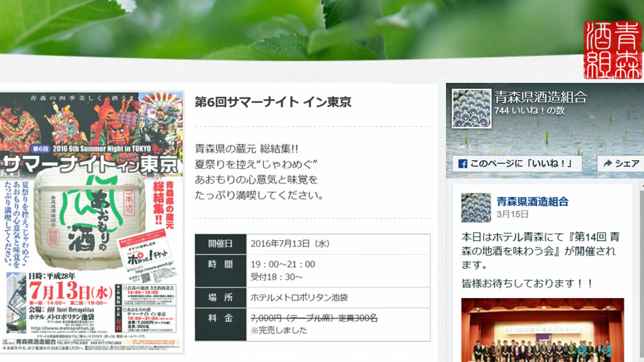The width and height of the screenshot is (644, 362).
Task: Open the 青森県酒造組合 post author link
Action: point(532,202)
